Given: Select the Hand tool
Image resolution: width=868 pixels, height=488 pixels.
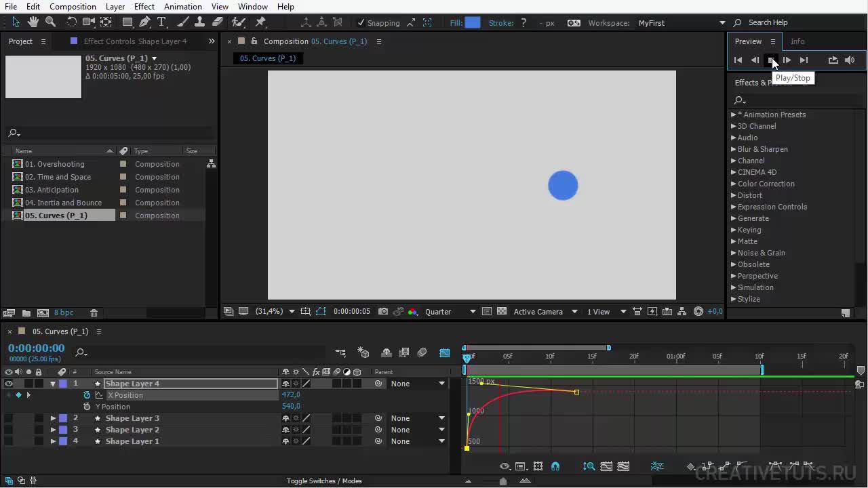Looking at the screenshot, I should coord(33,22).
